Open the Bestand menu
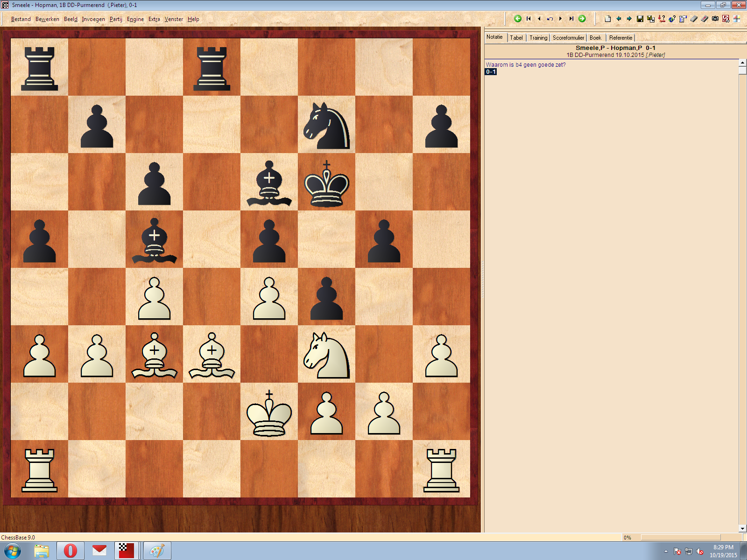The image size is (747, 560). 21,19
